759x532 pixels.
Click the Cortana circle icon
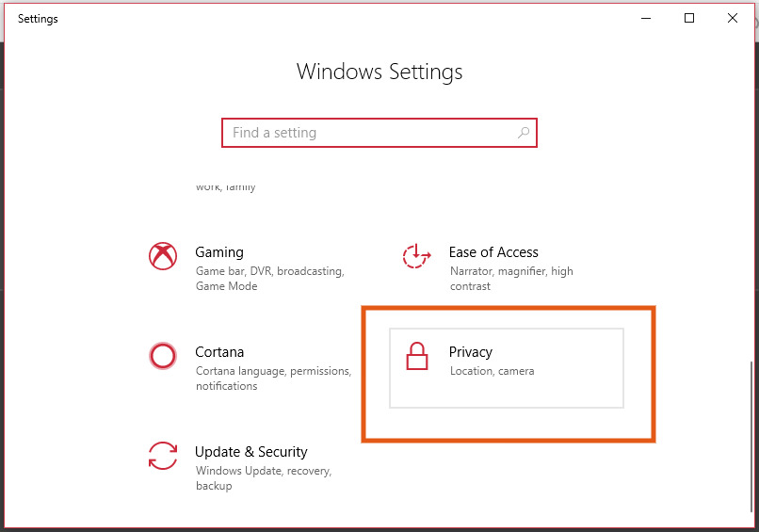163,356
